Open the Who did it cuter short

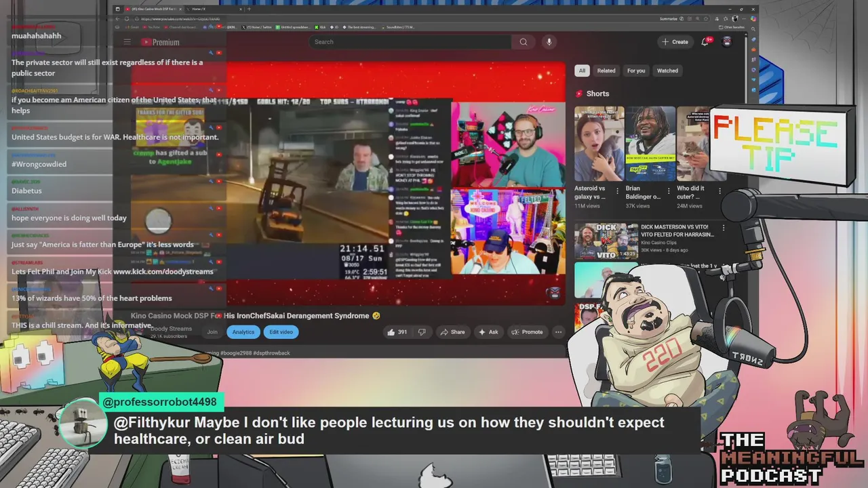693,144
